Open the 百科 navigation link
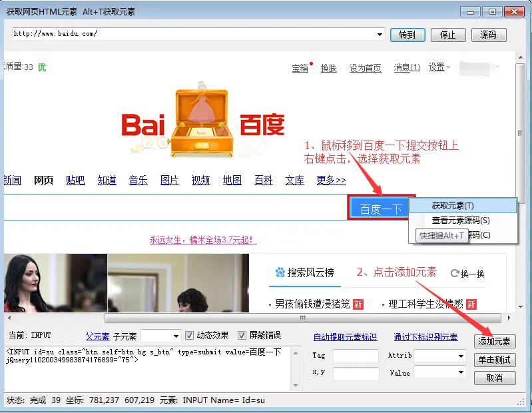Screen dimensions: 532x413 (x=263, y=180)
